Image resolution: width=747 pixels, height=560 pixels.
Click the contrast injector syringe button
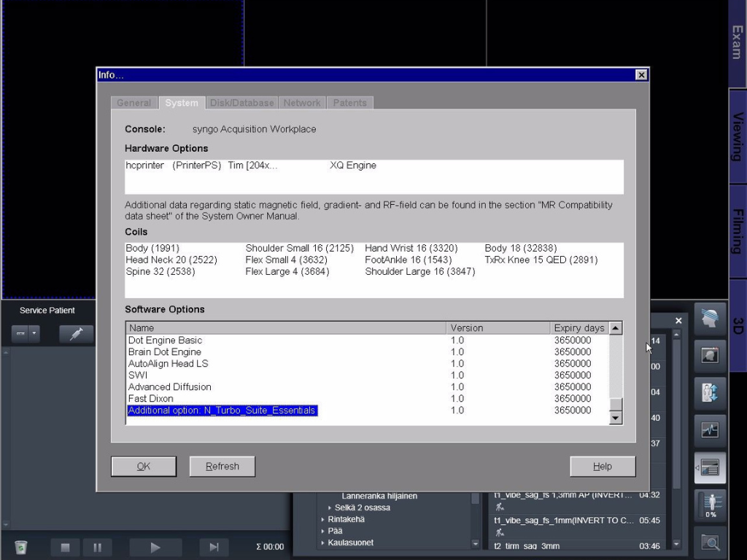click(76, 334)
